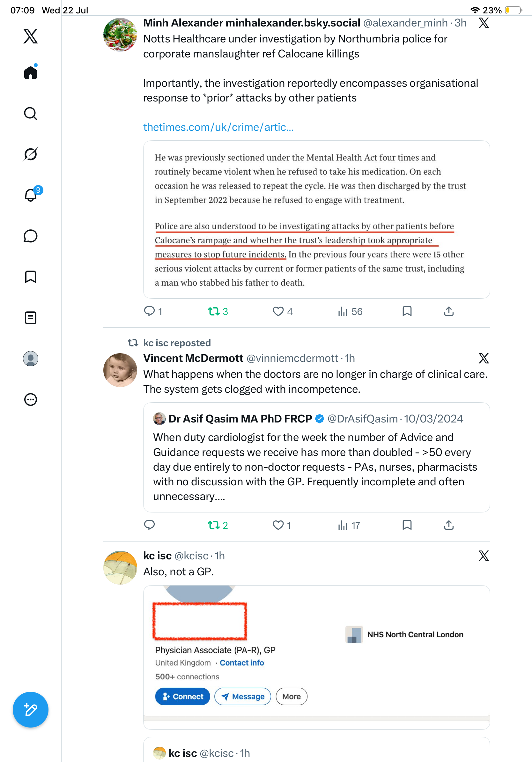Open the Grok icon in sidebar

[x=31, y=154]
